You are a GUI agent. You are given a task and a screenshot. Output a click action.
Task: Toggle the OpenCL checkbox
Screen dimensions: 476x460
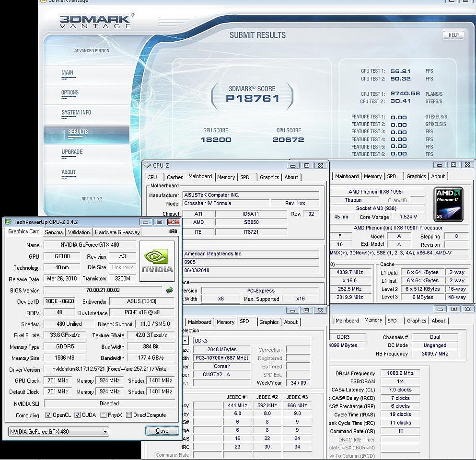tap(48, 415)
